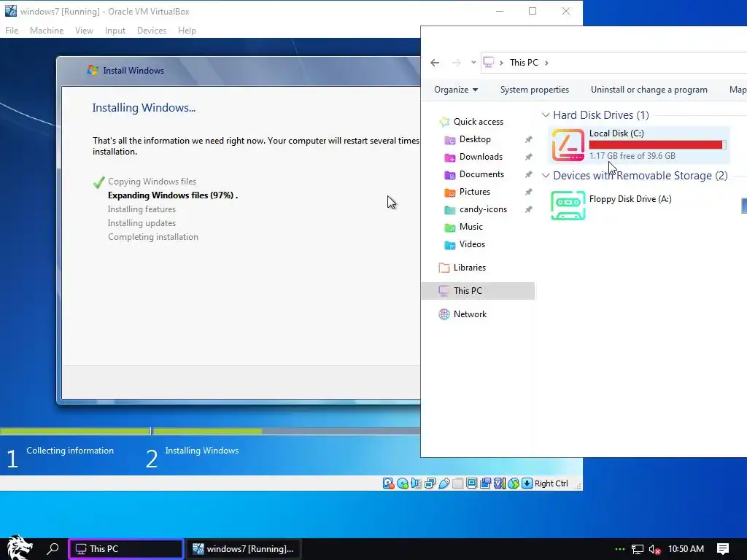The height and width of the screenshot is (560, 747).
Task: Open the Devices menu in VirtualBox
Action: pyautogui.click(x=152, y=31)
